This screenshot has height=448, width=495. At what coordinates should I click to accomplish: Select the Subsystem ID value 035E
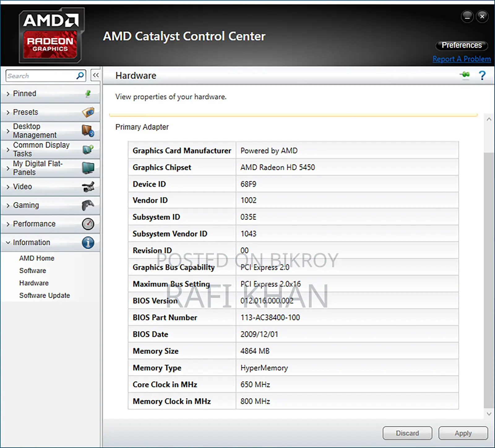point(248,217)
